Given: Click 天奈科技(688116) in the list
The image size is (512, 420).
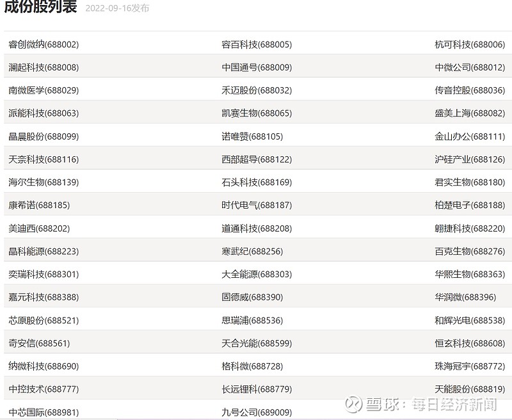Looking at the screenshot, I should tap(44, 159).
